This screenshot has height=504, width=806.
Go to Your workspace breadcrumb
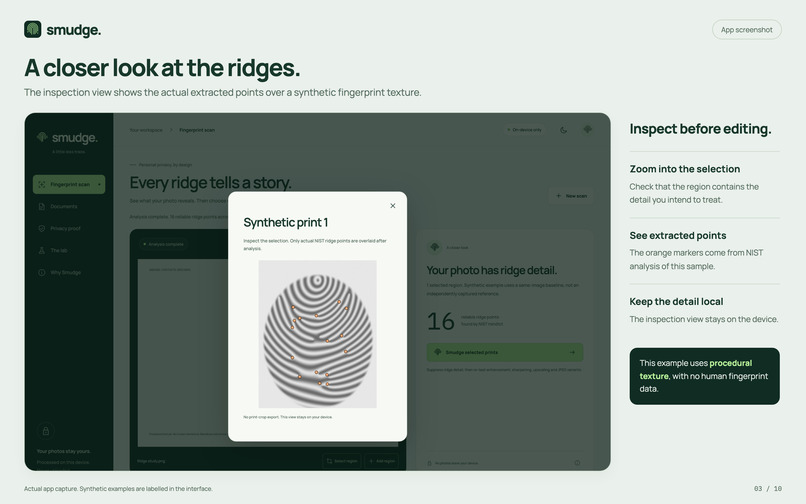(x=146, y=130)
